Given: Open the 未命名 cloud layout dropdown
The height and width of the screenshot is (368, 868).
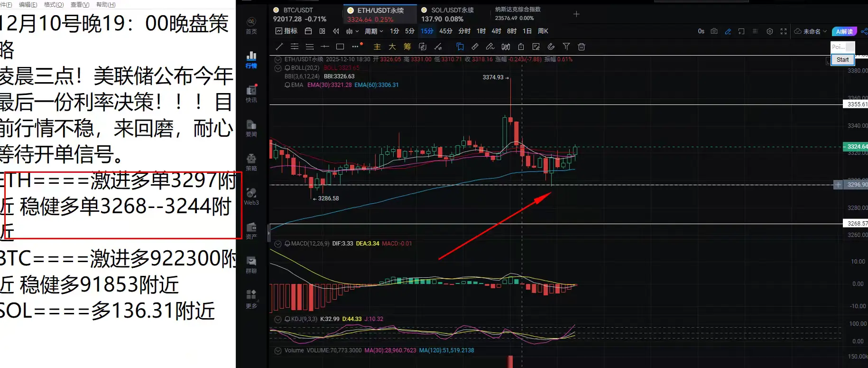Looking at the screenshot, I should [811, 31].
